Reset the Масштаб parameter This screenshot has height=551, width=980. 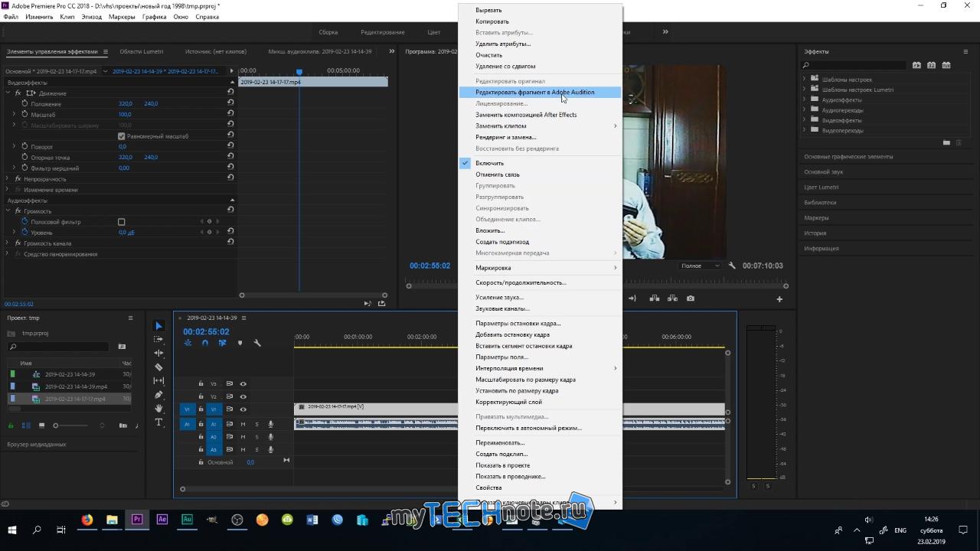[230, 114]
